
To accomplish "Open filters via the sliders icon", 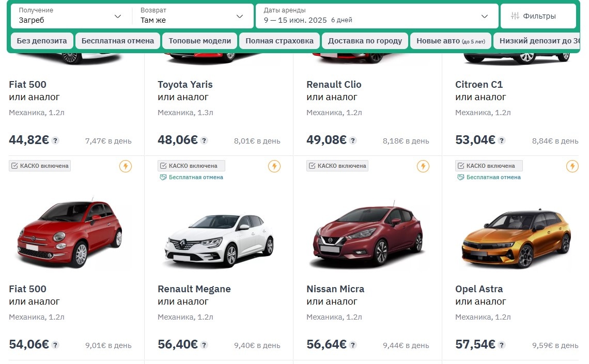I will click(x=515, y=16).
